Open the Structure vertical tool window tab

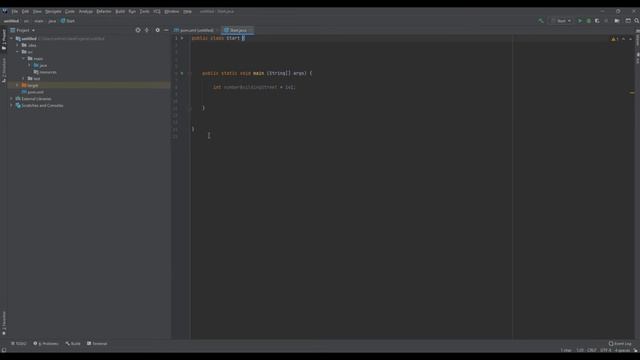(4, 70)
